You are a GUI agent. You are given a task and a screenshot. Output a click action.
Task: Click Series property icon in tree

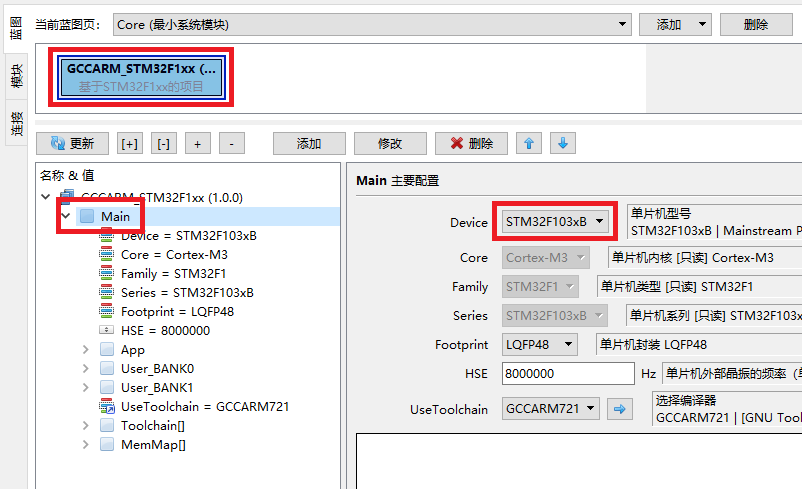106,293
